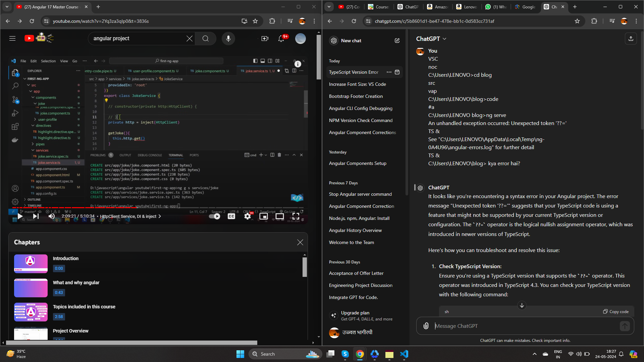The image size is (644, 362).
Task: Mute the YouTube video volume
Action: click(x=52, y=216)
